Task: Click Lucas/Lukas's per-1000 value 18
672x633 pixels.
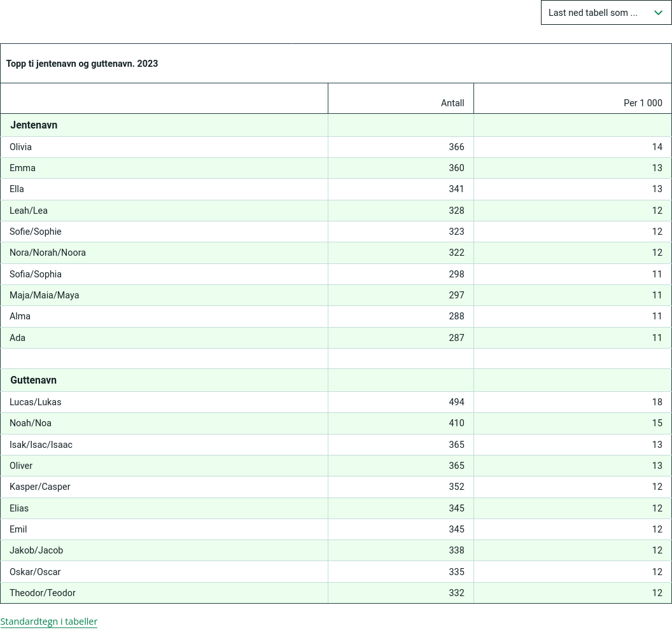Action: (657, 402)
